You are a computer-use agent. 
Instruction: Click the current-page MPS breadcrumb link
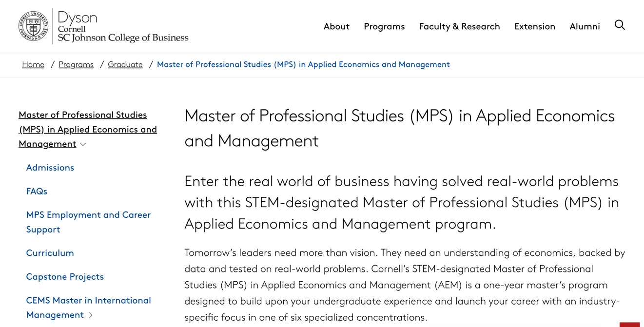(303, 64)
